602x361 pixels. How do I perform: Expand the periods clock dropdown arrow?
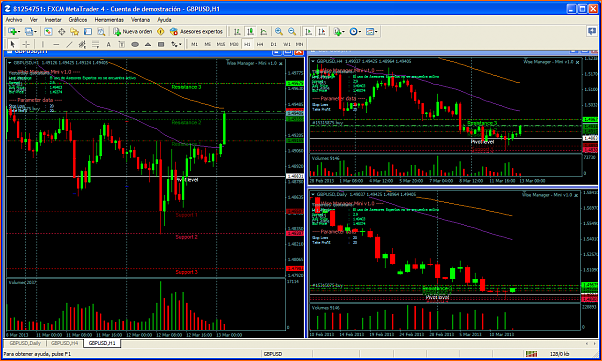(x=360, y=31)
